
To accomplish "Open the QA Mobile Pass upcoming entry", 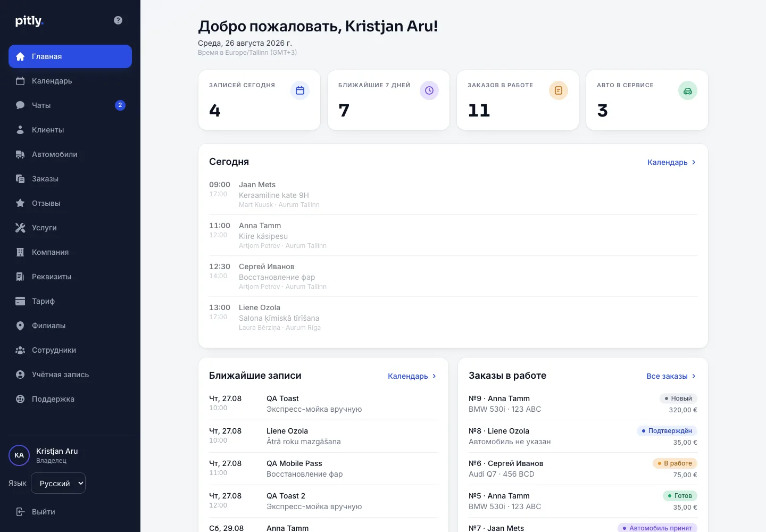I will (323, 469).
